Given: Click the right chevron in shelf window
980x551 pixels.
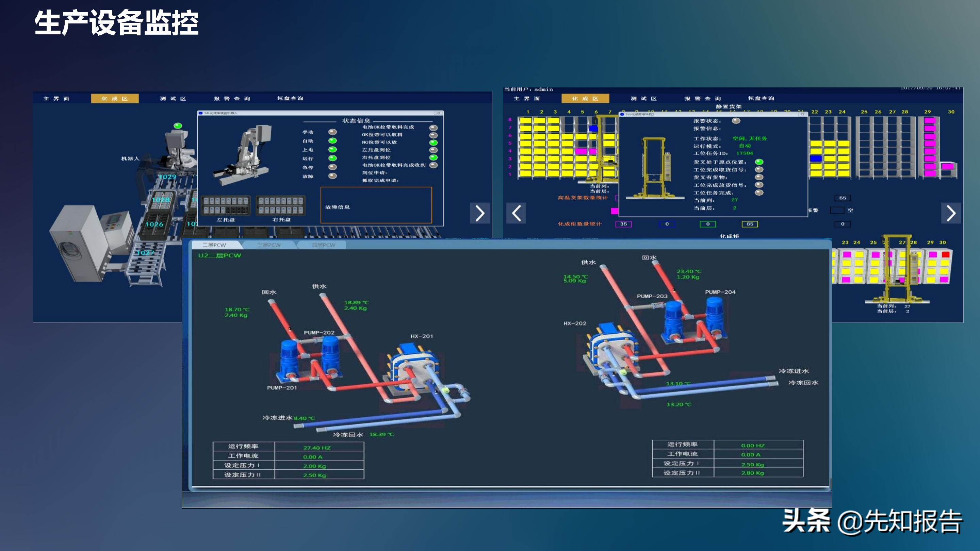Looking at the screenshot, I should pyautogui.click(x=951, y=213).
